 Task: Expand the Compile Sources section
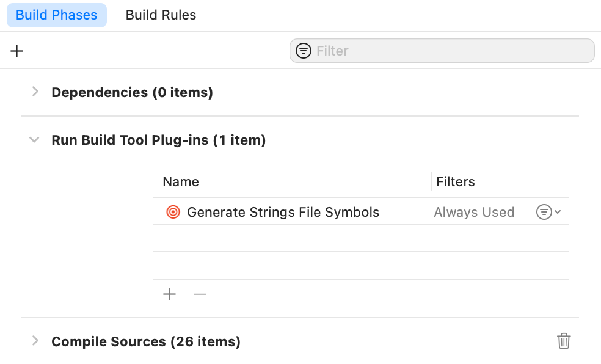pyautogui.click(x=35, y=341)
